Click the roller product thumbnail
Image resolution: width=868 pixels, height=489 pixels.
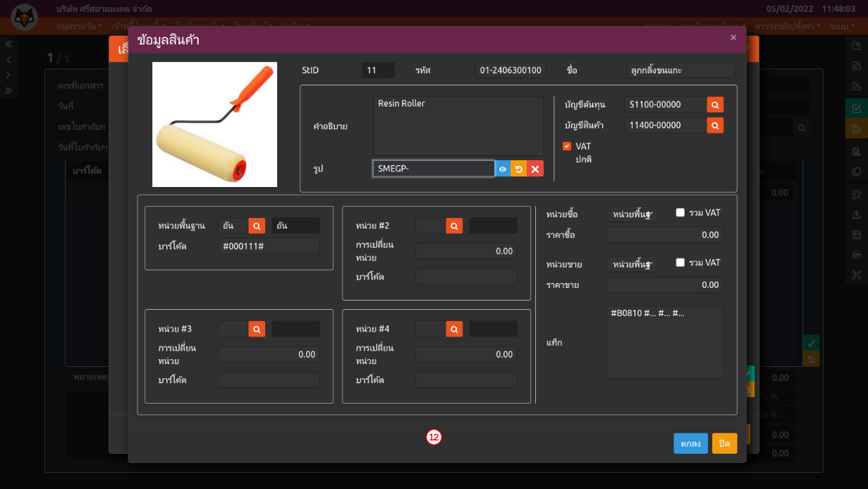pos(214,125)
